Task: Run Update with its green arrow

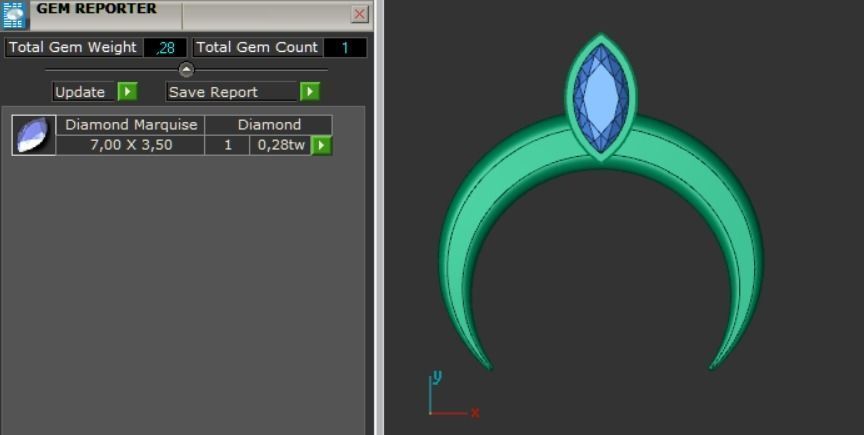Action: (x=127, y=92)
